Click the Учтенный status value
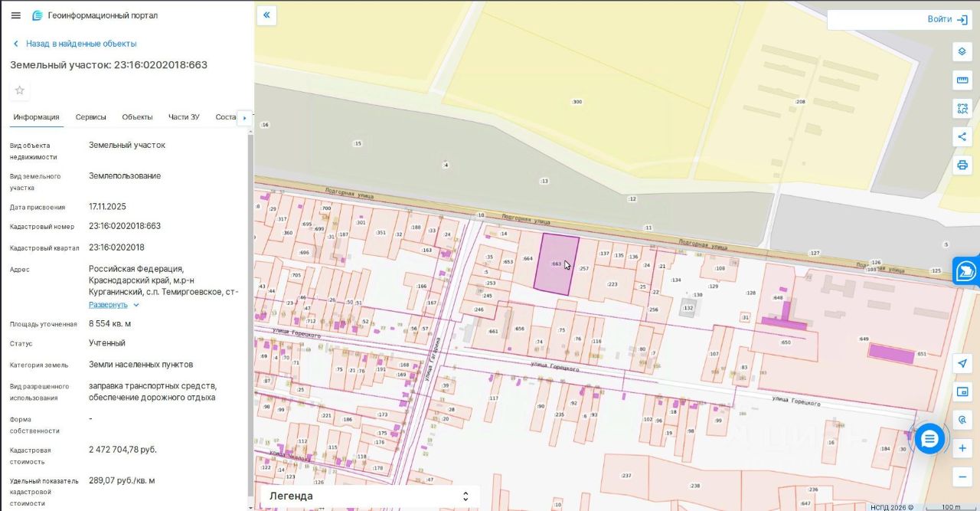The height and width of the screenshot is (511, 980). (x=107, y=343)
